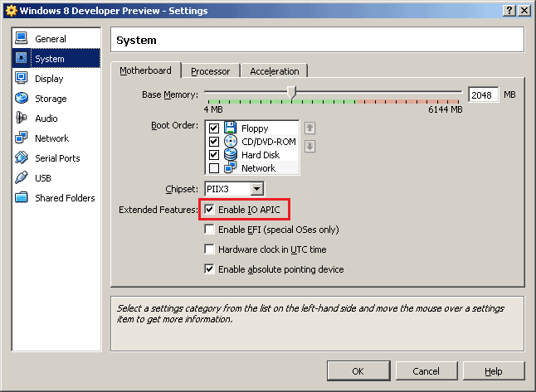Click the OK button
The image size is (536, 392).
(x=358, y=370)
